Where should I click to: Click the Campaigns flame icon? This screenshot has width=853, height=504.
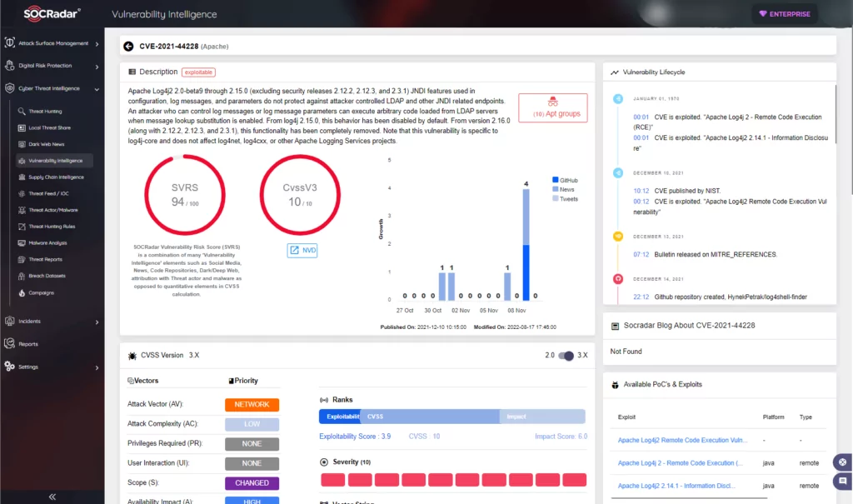(22, 293)
